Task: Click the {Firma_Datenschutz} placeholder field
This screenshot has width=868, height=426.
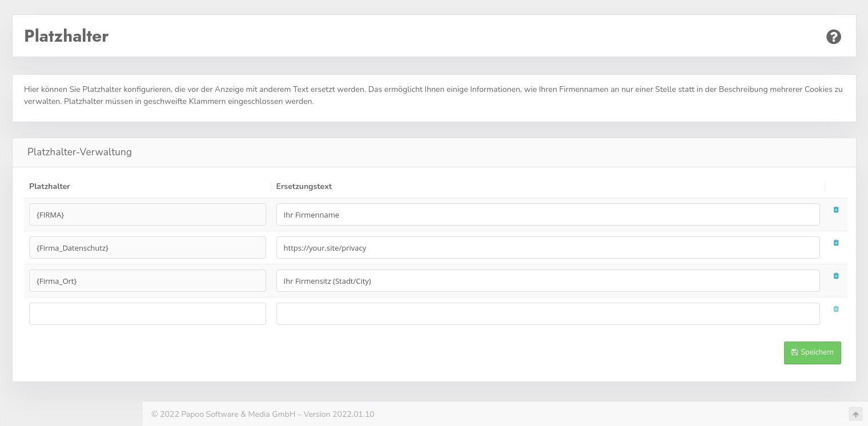Action: tap(147, 248)
